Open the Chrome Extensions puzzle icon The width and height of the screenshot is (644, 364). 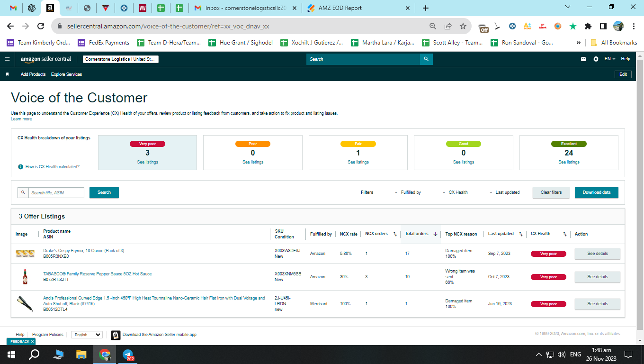588,26
